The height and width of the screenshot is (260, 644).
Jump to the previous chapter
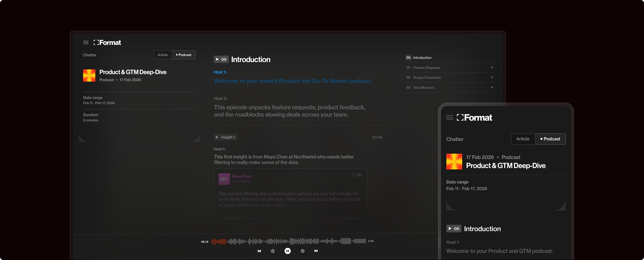[x=259, y=251]
